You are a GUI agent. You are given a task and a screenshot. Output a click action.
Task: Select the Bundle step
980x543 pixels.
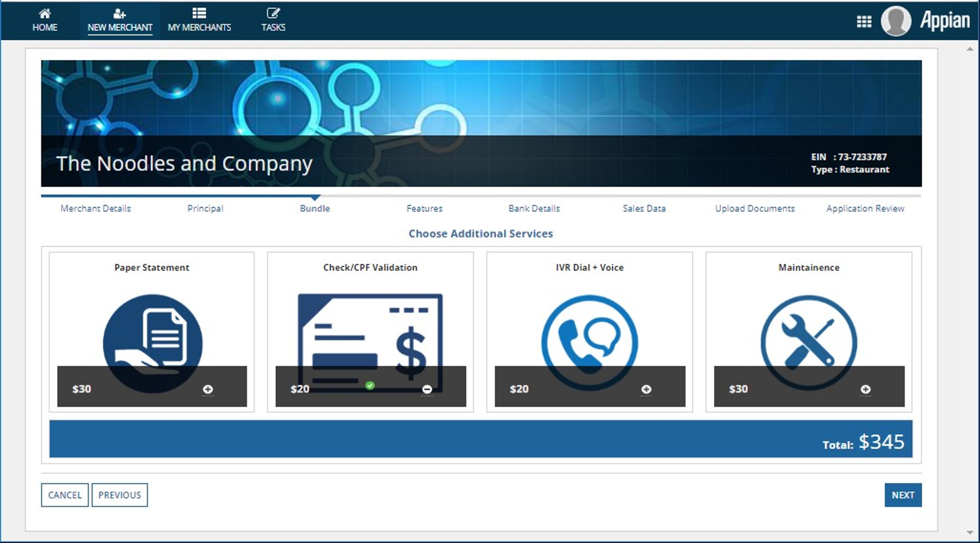pos(315,208)
